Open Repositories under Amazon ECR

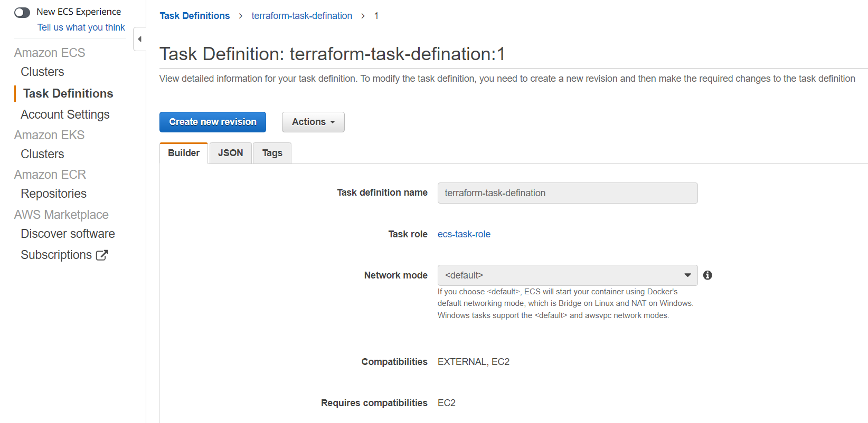(53, 194)
